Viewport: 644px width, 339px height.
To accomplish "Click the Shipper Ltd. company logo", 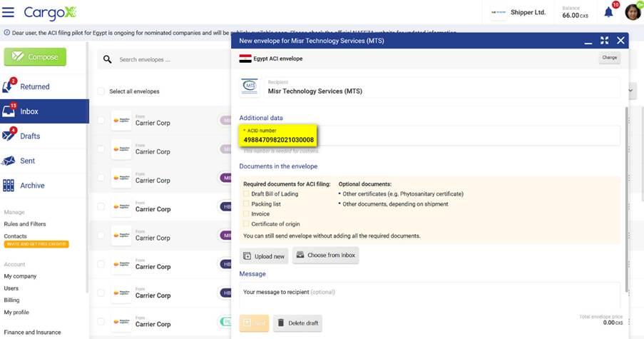I will pyautogui.click(x=499, y=12).
